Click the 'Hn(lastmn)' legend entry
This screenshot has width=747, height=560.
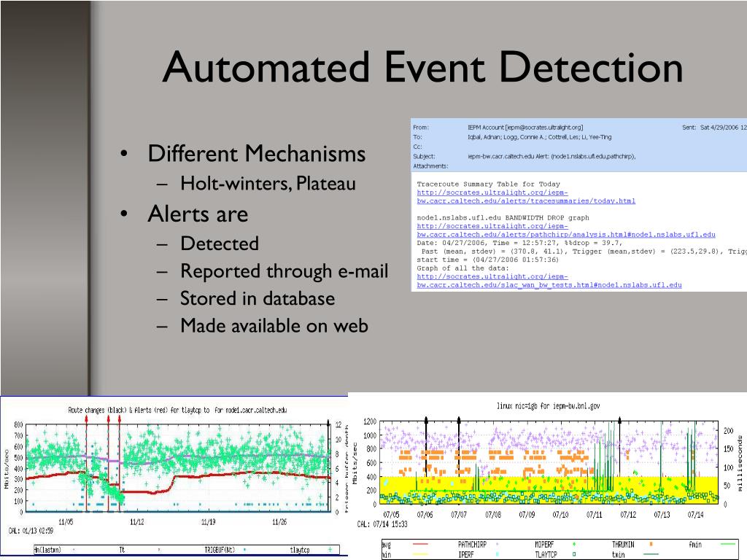pyautogui.click(x=47, y=550)
